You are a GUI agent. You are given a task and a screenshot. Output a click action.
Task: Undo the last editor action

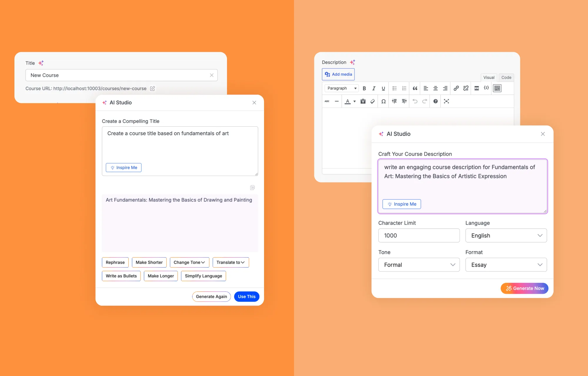pos(415,101)
